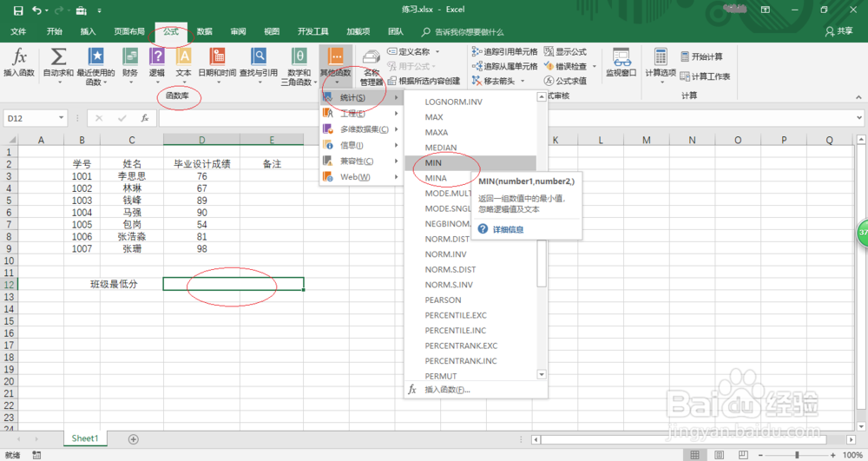Open the Formulas ribbon tab

(x=170, y=31)
